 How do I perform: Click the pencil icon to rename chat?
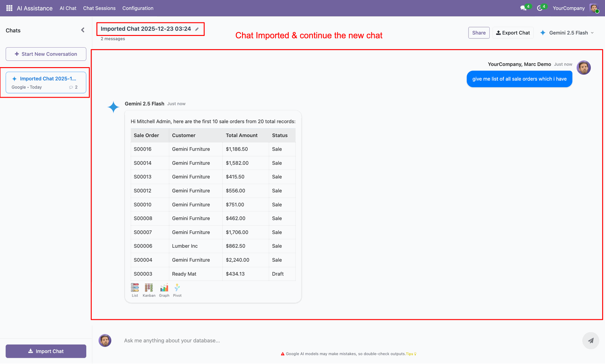(x=197, y=29)
